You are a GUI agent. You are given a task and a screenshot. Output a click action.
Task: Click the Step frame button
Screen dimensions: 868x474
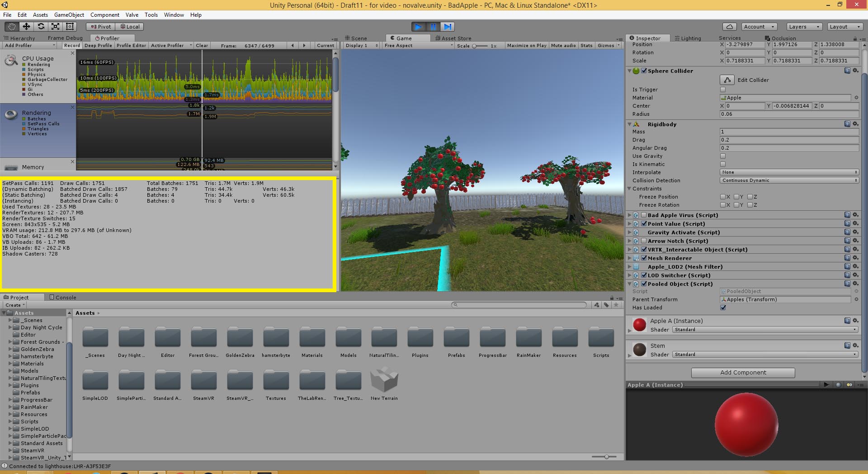448,27
